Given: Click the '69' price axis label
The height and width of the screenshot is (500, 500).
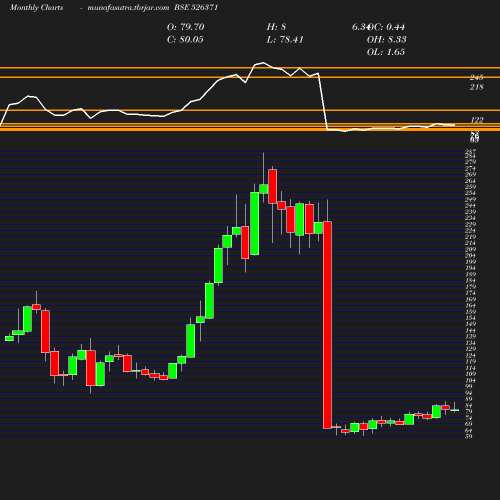Looking at the screenshot, I should tap(469, 424).
